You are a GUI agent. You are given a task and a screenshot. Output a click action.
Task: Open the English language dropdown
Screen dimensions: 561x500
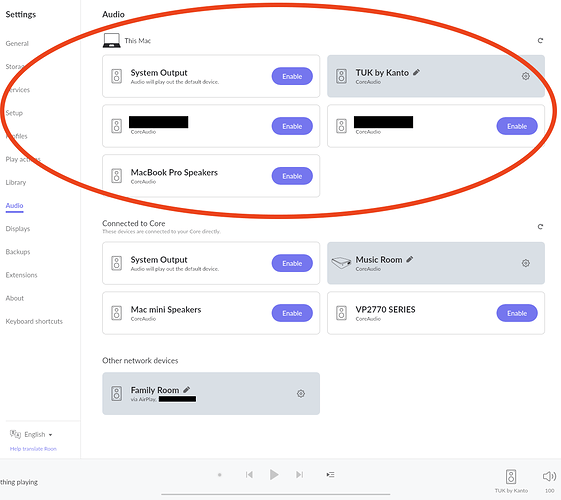(38, 435)
